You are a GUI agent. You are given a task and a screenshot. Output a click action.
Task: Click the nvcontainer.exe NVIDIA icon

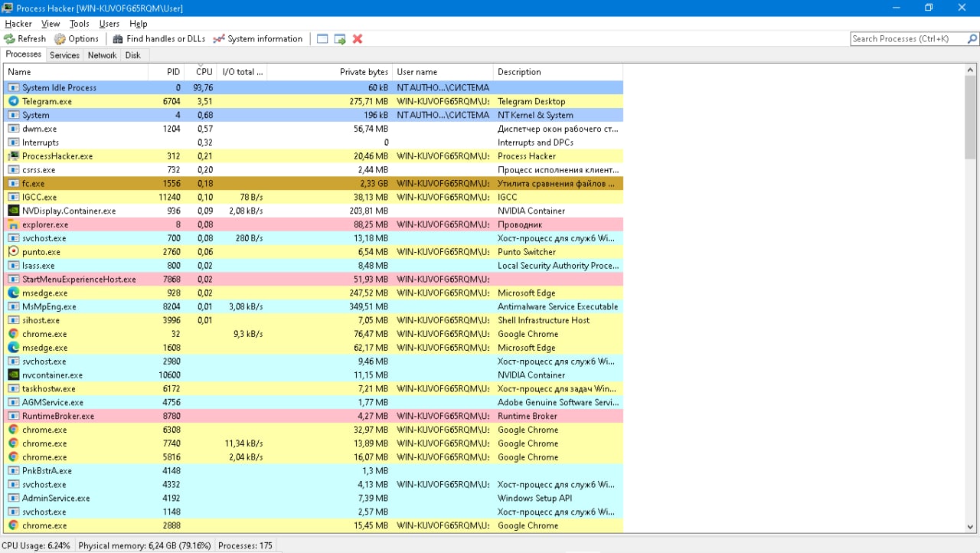pos(13,375)
